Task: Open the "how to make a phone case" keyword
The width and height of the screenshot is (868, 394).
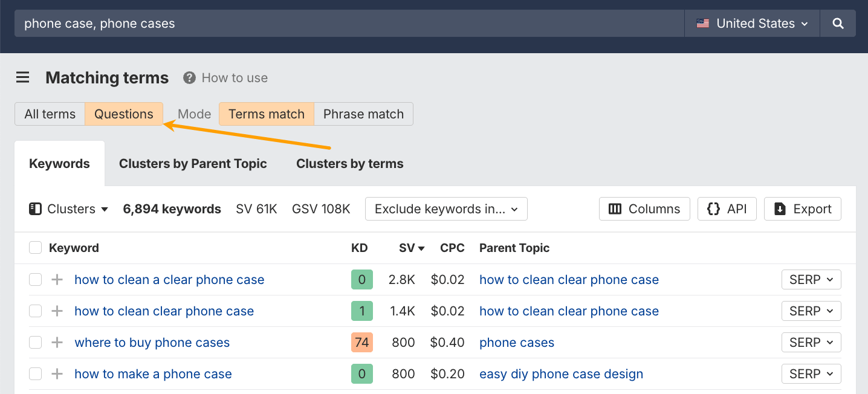Action: 153,373
